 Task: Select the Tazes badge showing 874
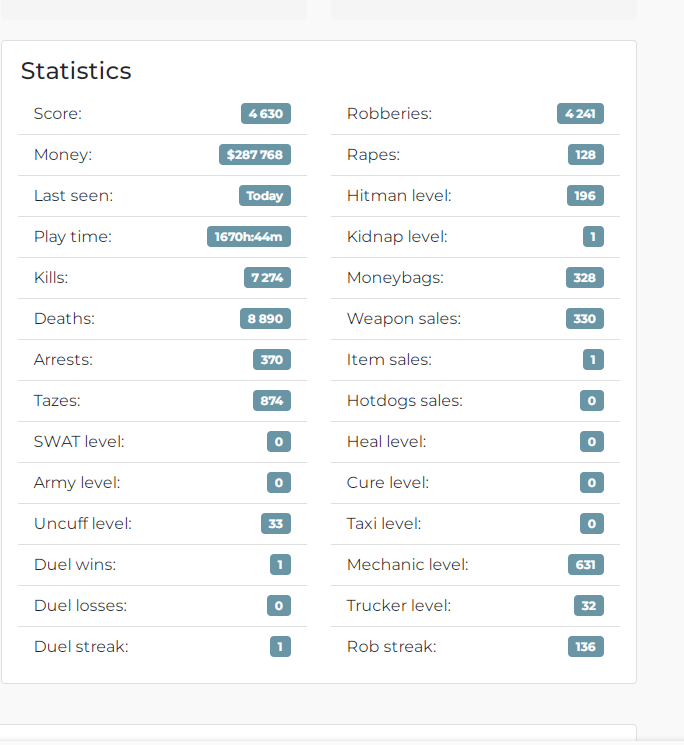click(272, 401)
